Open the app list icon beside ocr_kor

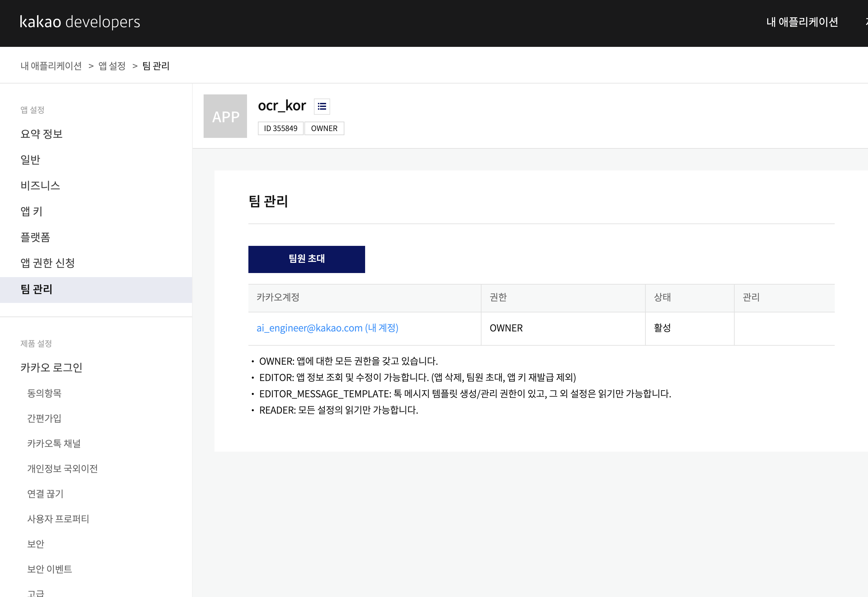(x=322, y=107)
